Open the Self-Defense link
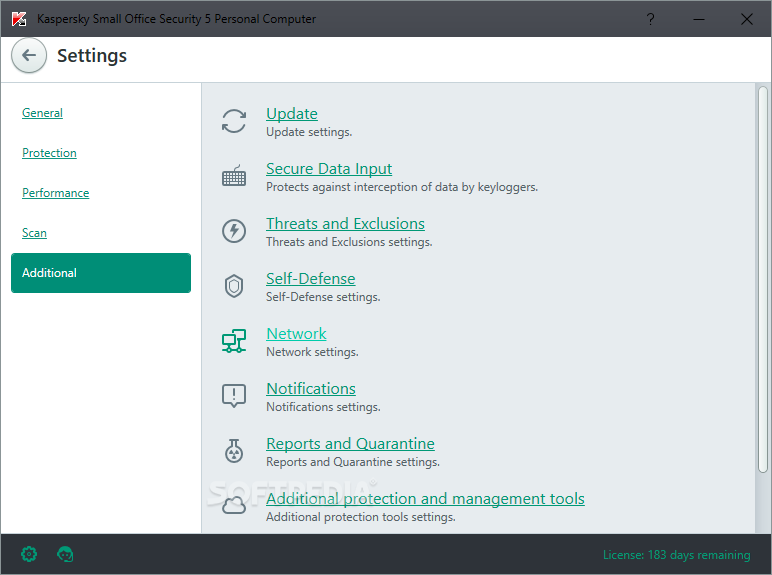The width and height of the screenshot is (772, 575). click(311, 279)
